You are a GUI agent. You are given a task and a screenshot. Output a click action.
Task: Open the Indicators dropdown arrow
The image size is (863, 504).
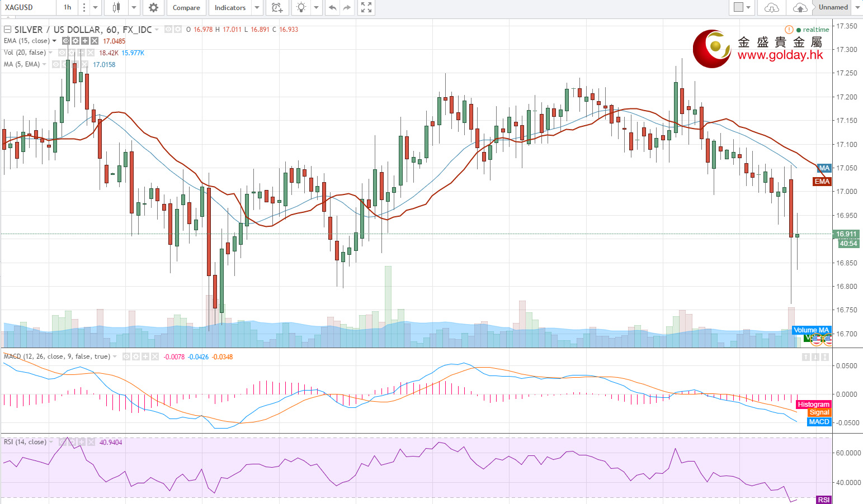[257, 8]
